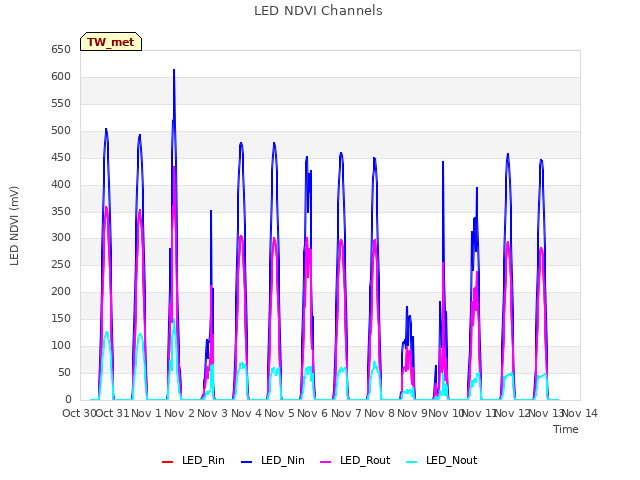
Task: Click the red LED_Rin legend swatch
Action: click(167, 462)
